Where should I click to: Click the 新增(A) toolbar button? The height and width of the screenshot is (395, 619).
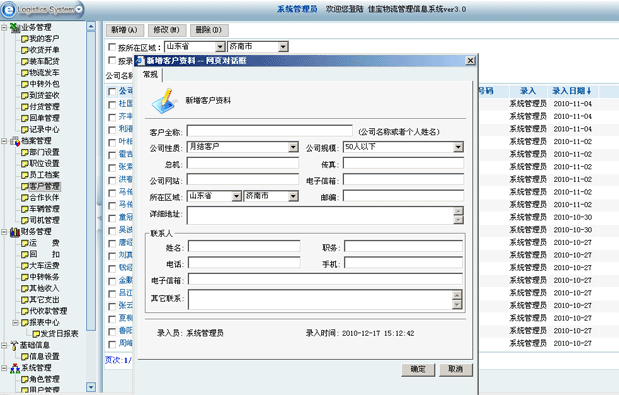(124, 30)
